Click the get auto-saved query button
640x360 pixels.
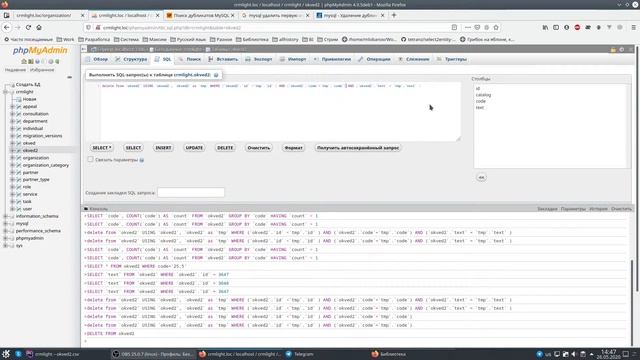click(x=358, y=148)
